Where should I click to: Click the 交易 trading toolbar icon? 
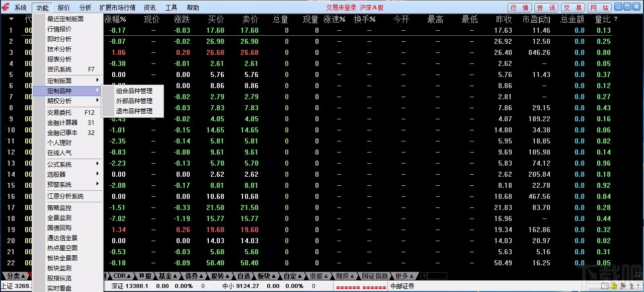coord(573,8)
